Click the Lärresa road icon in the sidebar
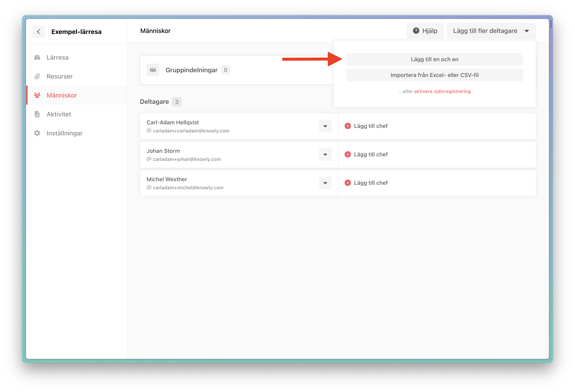The height and width of the screenshot is (392, 575). click(x=37, y=57)
